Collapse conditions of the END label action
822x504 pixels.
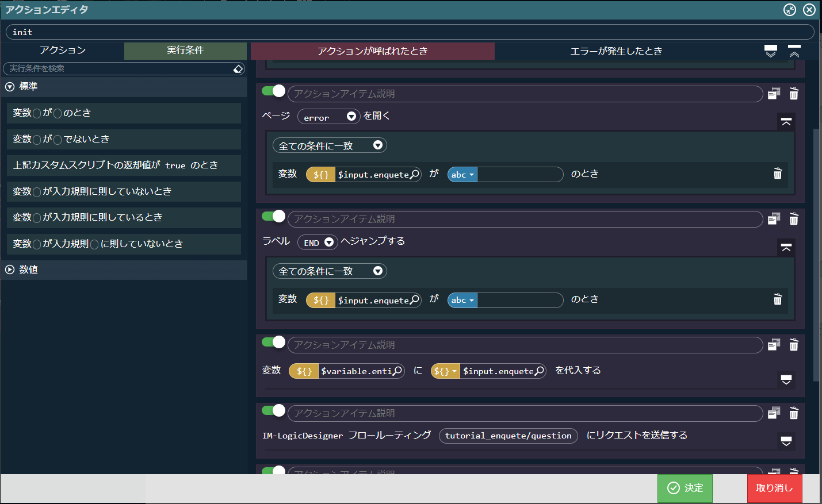786,248
